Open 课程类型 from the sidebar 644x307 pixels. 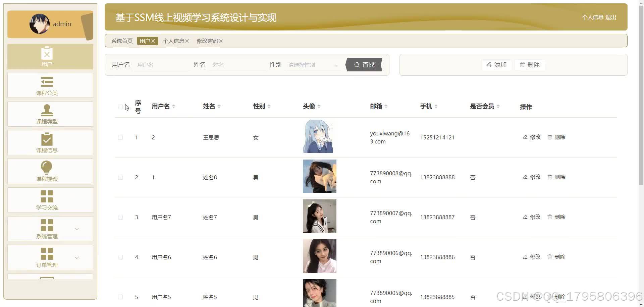pos(47,114)
